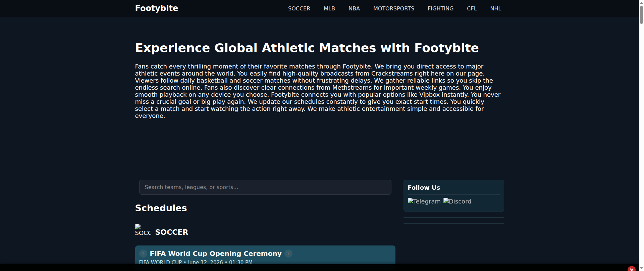Click the Schedules heading
Screen dimensions: 644x271
tap(161, 208)
